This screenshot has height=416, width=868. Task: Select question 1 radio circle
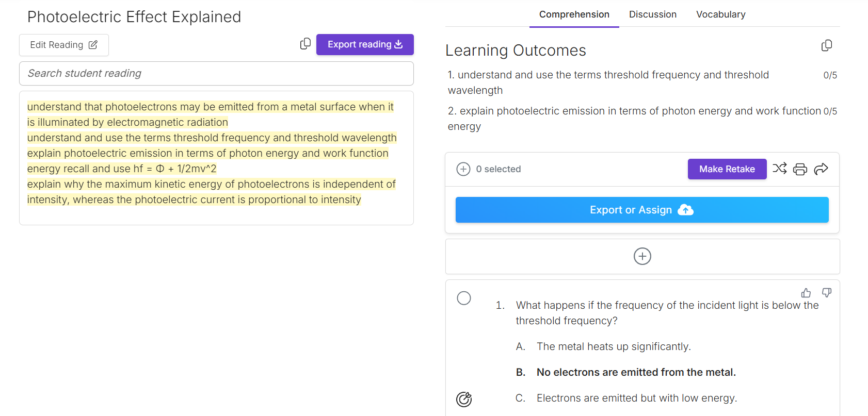coord(464,298)
